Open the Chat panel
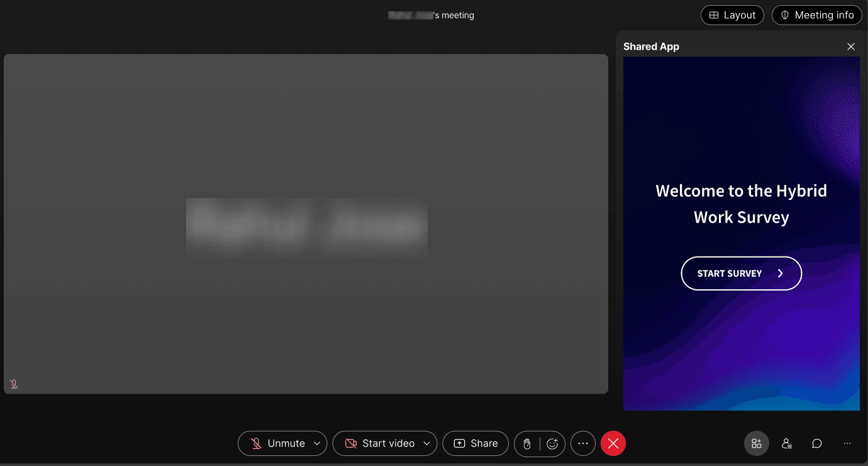Screen dimensions: 868x466 [x=817, y=443]
